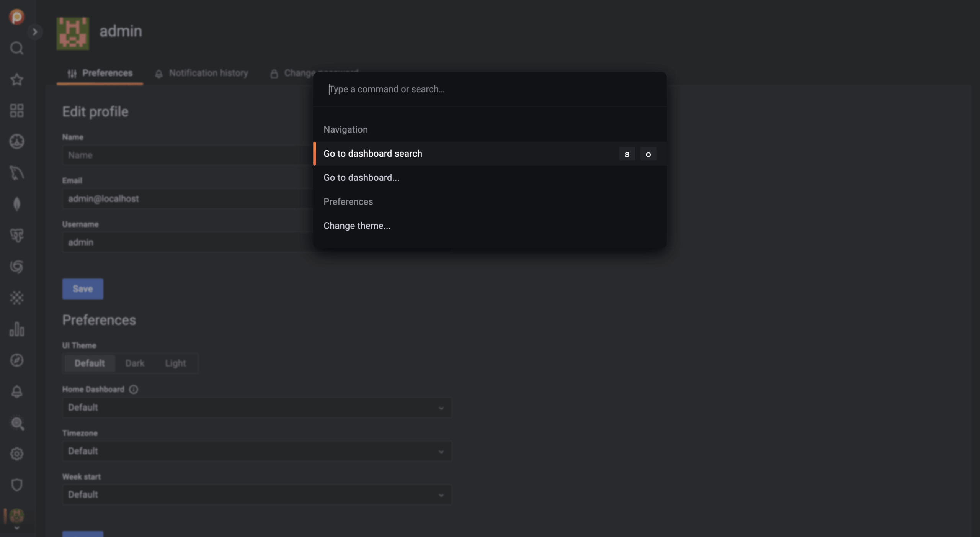Choose 'Change theme...' command
Viewport: 980px width, 537px height.
coord(357,226)
